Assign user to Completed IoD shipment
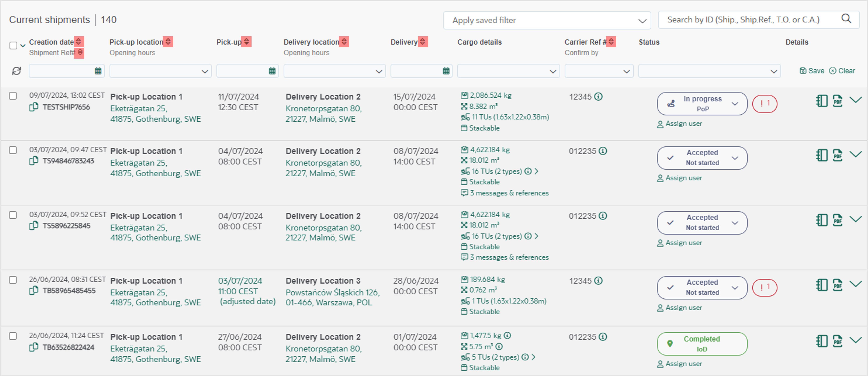 (x=680, y=364)
